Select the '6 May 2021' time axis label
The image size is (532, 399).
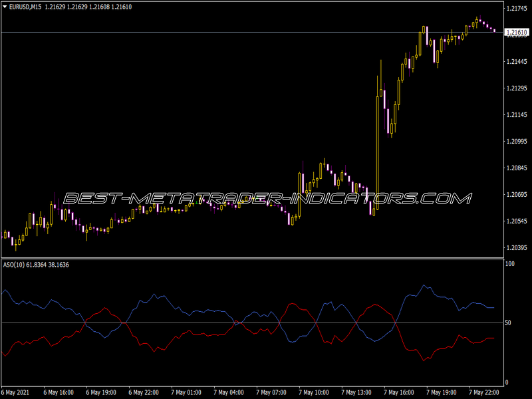15,392
